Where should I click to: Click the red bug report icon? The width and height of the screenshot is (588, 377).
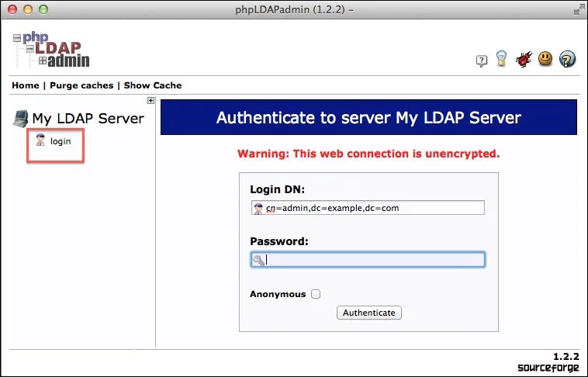click(524, 59)
